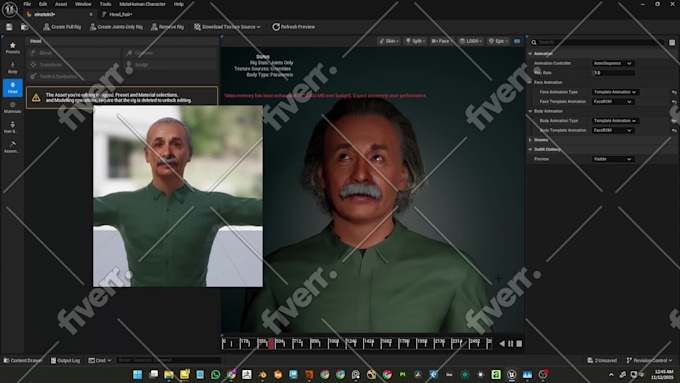This screenshot has width=680, height=383.
Task: Click the details Search field
Action: (597, 42)
